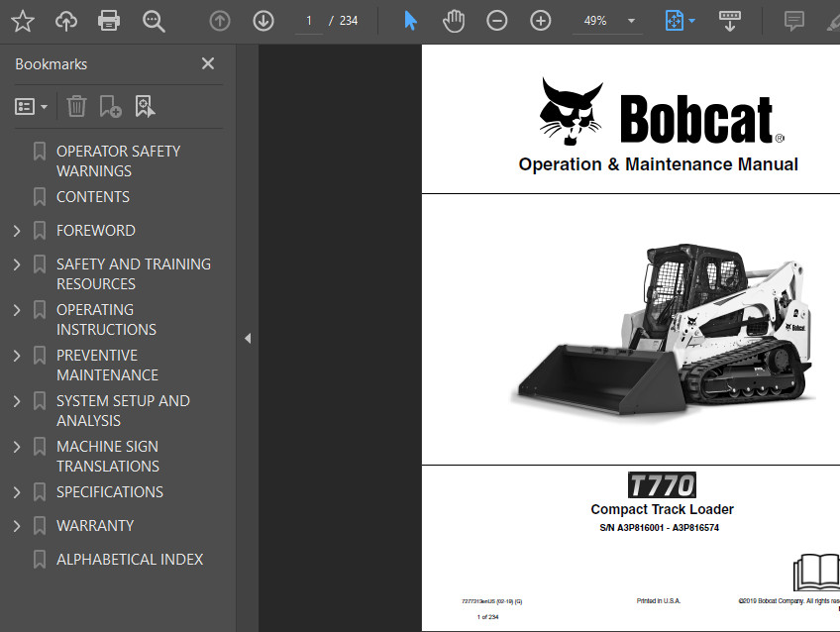Viewport: 840px width, 632px height.
Task: Expand the WARRANTY bookmark
Action: click(17, 526)
